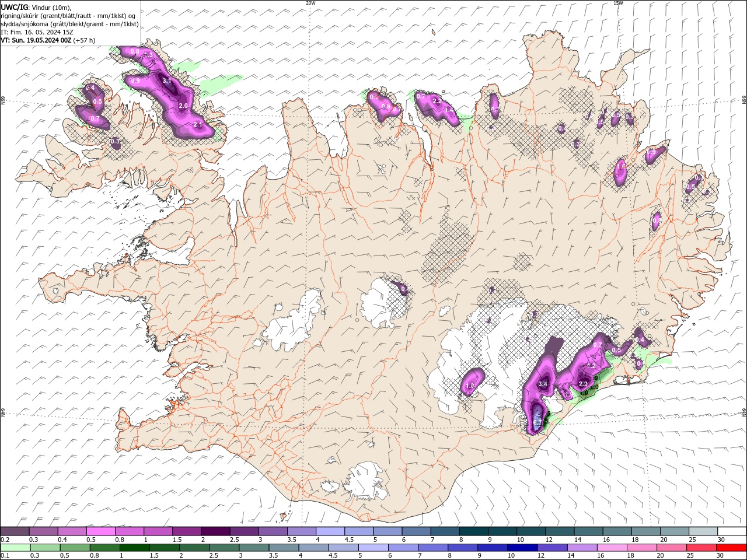The height and width of the screenshot is (560, 747).
Task: Pick the dark purple snow swatch labeled 2
Action: click(x=215, y=531)
